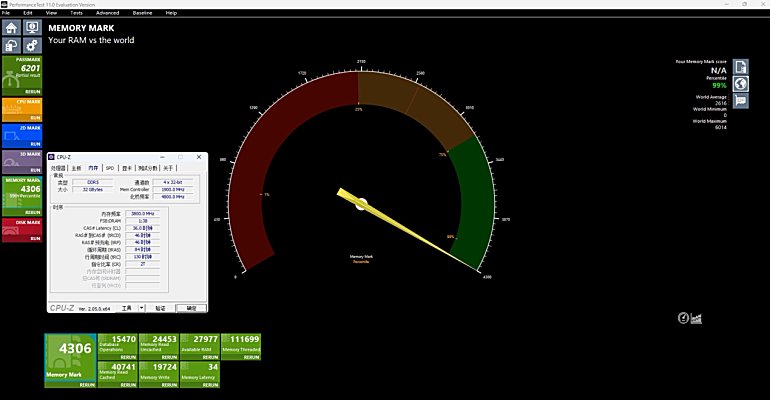Click the large Memory Mark 4306 result tile
The height and width of the screenshot is (400, 770).
[x=70, y=361]
